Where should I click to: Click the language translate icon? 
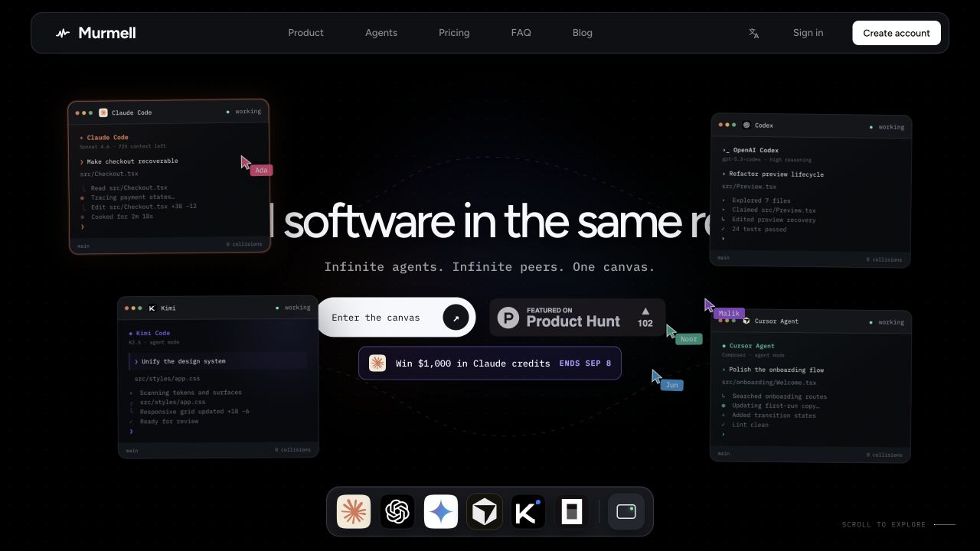click(x=754, y=33)
